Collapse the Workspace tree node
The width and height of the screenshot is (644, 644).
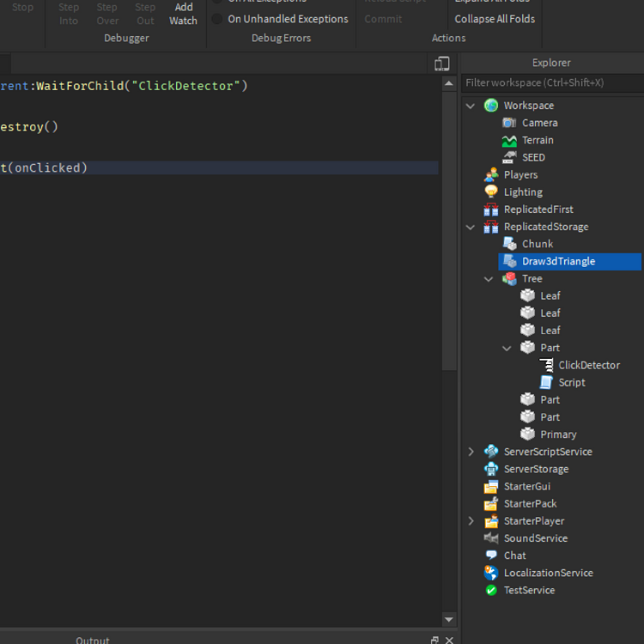tap(471, 106)
